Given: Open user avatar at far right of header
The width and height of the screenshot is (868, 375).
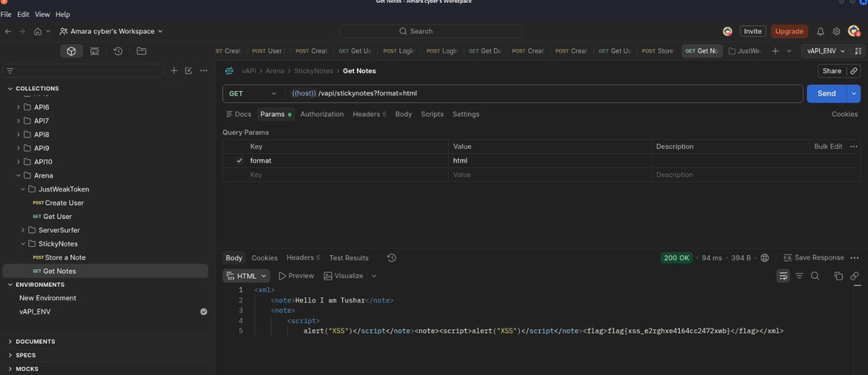Looking at the screenshot, I should [854, 31].
